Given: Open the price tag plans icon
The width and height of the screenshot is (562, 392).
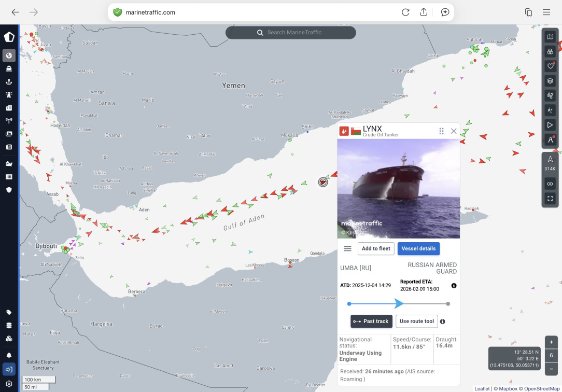Looking at the screenshot, I should [9, 312].
